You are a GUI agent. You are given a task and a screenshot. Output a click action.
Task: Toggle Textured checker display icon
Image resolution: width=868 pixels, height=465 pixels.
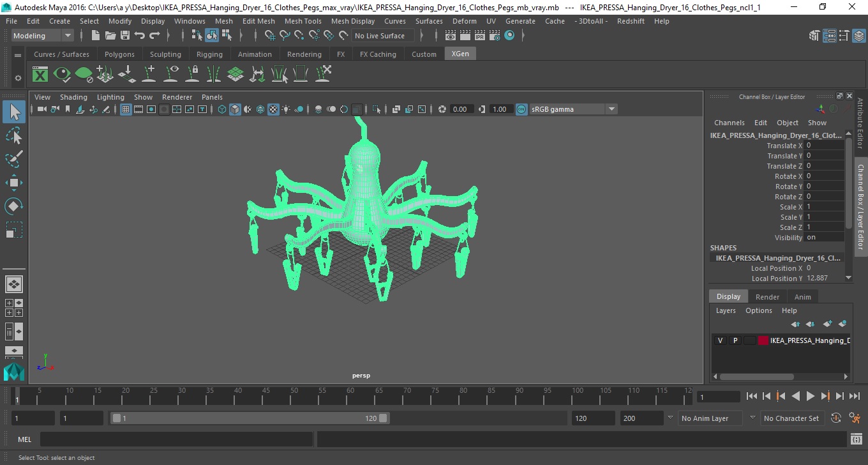point(273,109)
